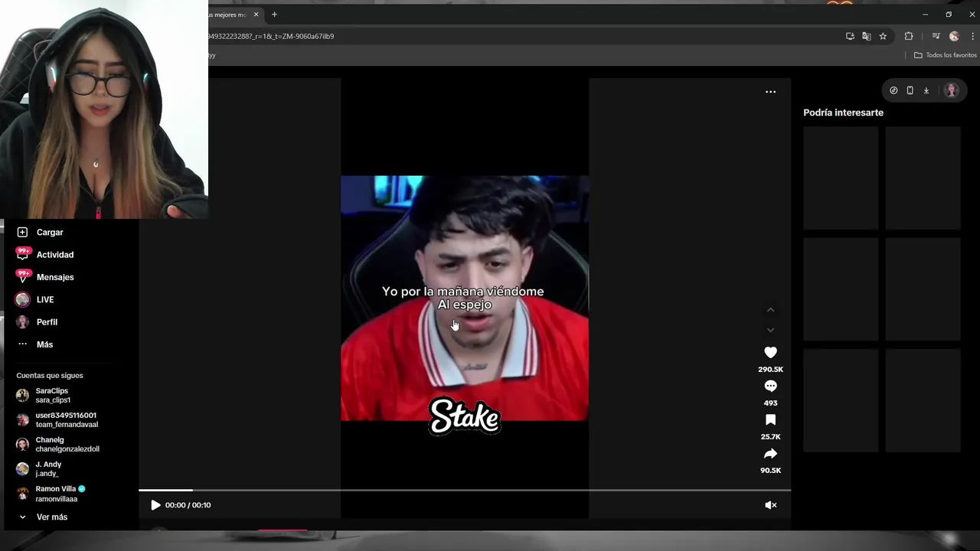Open Chrome profile avatar
The width and height of the screenshot is (980, 551).
(x=954, y=36)
